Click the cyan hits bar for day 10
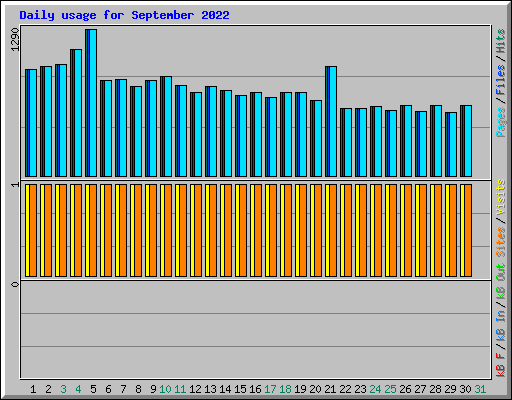 pyautogui.click(x=168, y=126)
